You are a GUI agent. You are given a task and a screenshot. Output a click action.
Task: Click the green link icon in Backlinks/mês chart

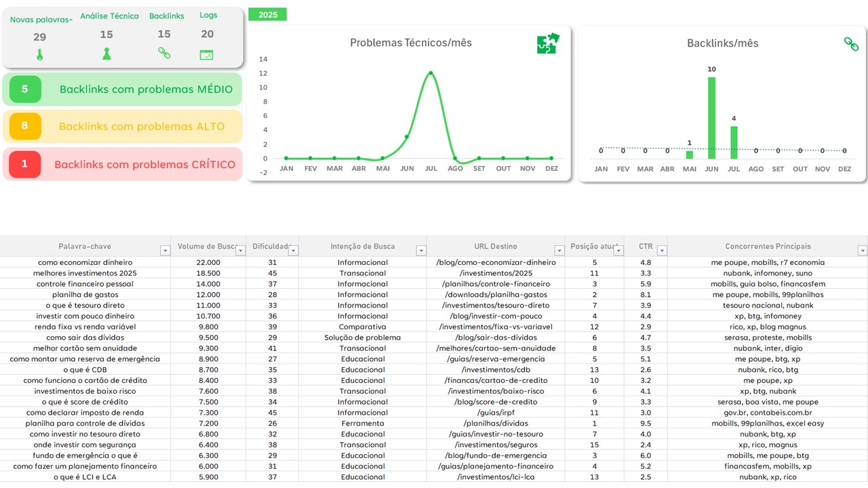click(x=851, y=44)
